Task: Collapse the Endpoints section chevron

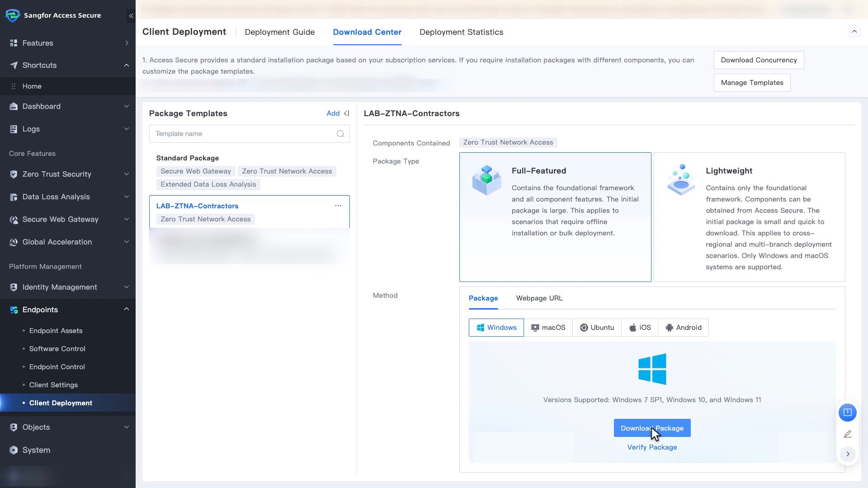Action: (127, 309)
